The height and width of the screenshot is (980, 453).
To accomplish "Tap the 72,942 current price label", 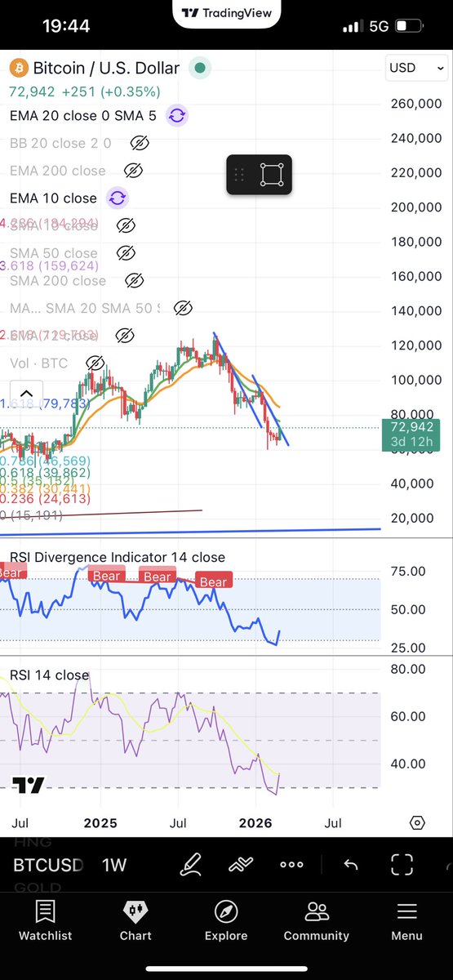I will [x=411, y=427].
